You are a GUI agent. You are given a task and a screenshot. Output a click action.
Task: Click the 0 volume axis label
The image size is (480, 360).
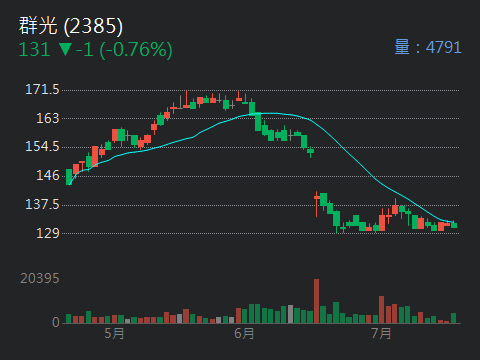(x=56, y=322)
